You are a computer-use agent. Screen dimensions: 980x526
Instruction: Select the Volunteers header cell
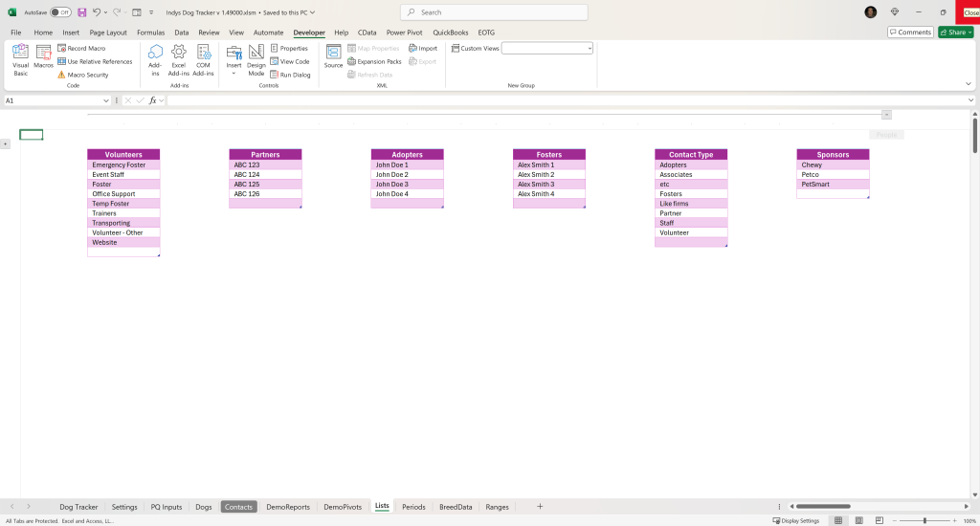(123, 154)
